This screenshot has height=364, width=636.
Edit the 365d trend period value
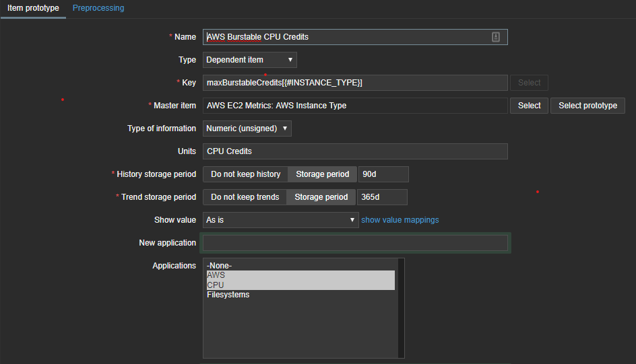tap(382, 197)
